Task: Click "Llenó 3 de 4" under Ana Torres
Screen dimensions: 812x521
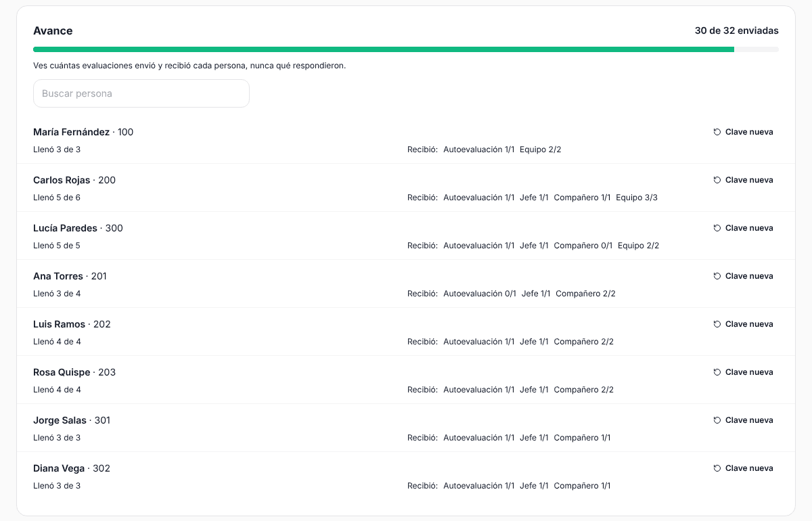Action: pyautogui.click(x=57, y=294)
